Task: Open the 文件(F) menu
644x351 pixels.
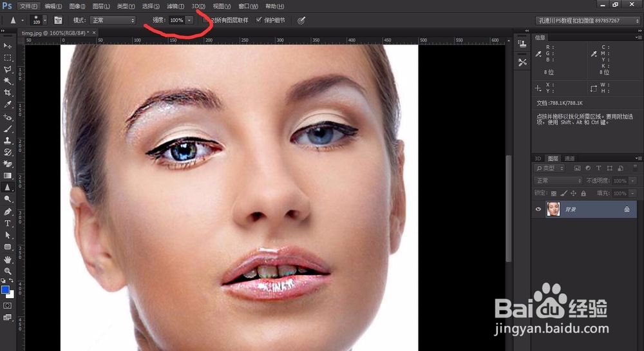Action: (28, 6)
